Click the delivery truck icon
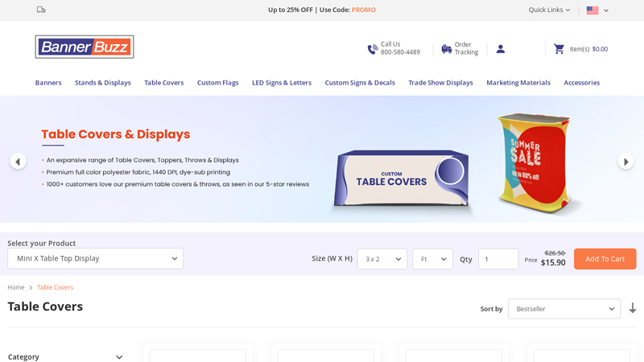The image size is (644, 362). point(41,10)
